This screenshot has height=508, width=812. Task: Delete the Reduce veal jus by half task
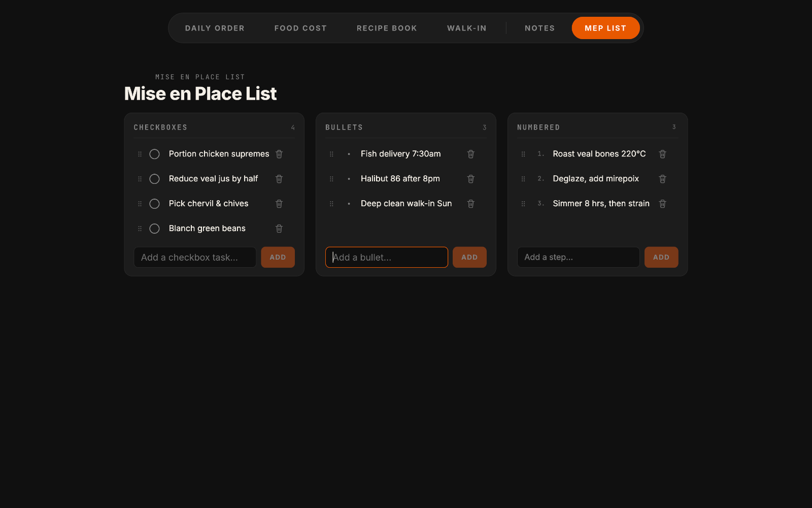click(x=279, y=179)
